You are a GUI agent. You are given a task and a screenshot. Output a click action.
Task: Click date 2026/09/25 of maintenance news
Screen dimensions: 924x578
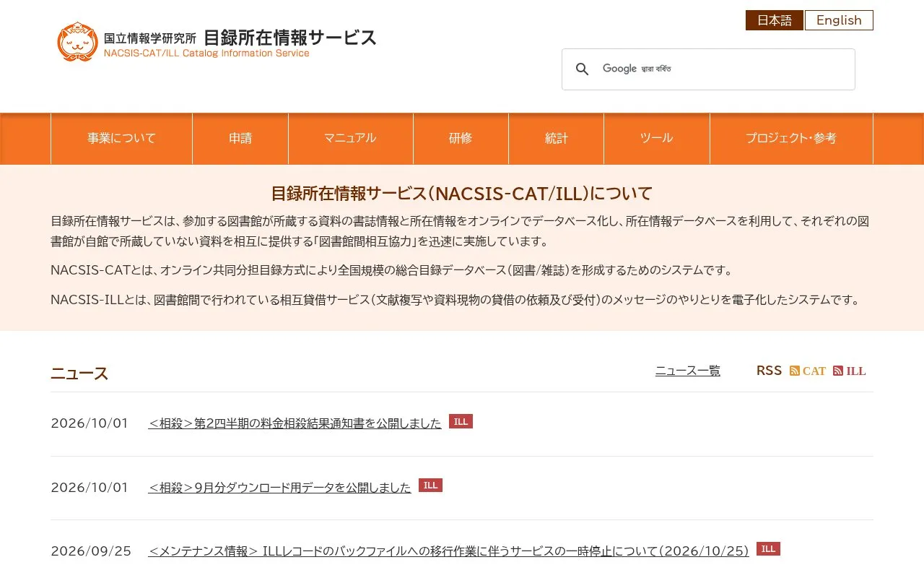point(91,551)
